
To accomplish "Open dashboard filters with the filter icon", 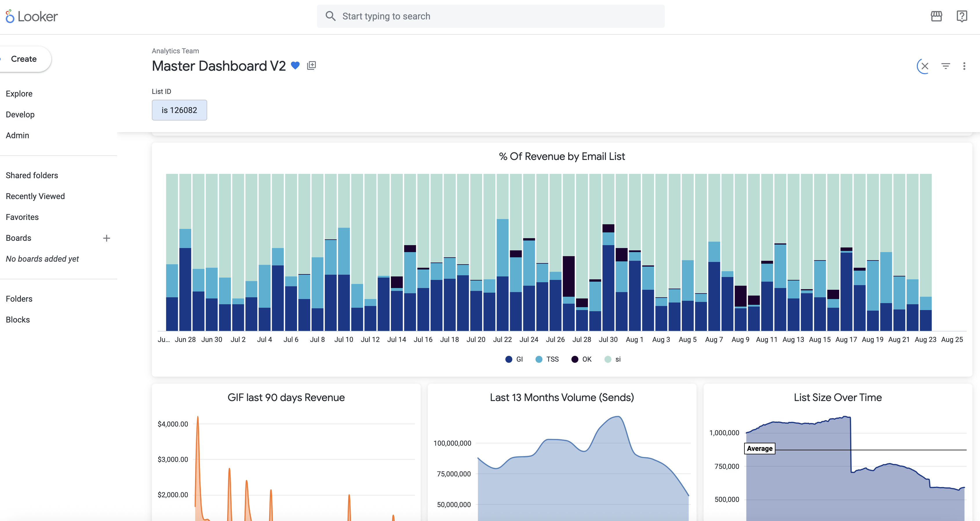I will [x=946, y=66].
